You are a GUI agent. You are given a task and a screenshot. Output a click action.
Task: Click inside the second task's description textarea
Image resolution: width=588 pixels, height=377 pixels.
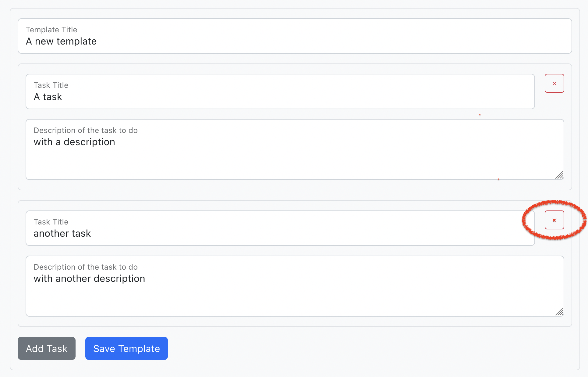pos(295,286)
